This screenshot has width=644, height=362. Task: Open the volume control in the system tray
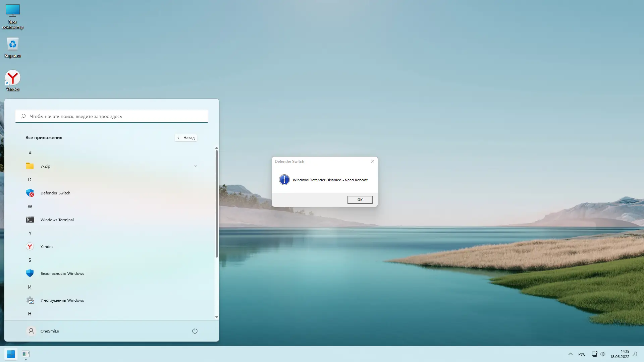602,354
